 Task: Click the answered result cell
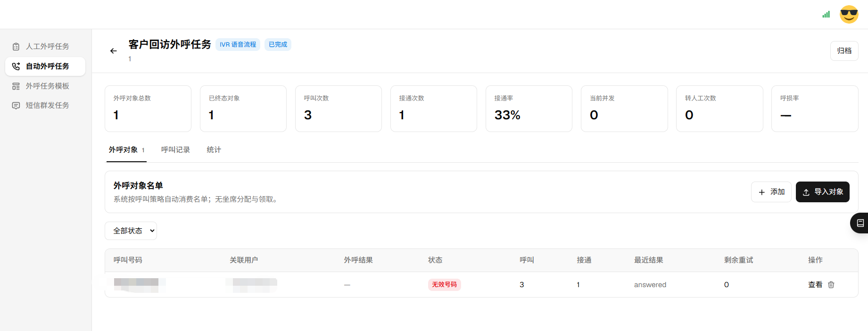tap(650, 285)
